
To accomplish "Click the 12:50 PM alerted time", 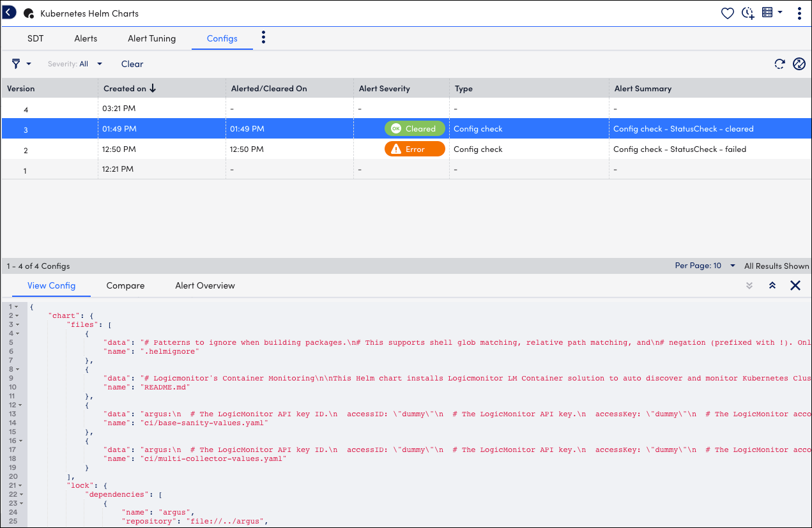I will pyautogui.click(x=247, y=149).
